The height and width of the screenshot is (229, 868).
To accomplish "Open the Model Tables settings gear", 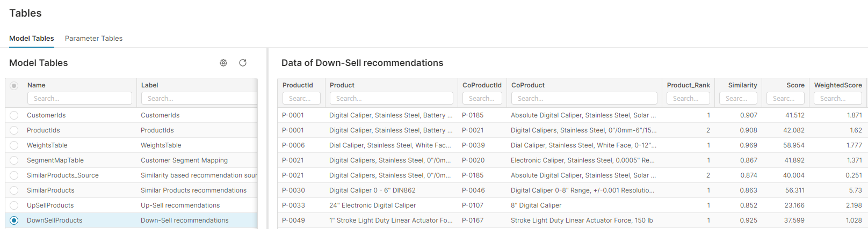I will (223, 63).
